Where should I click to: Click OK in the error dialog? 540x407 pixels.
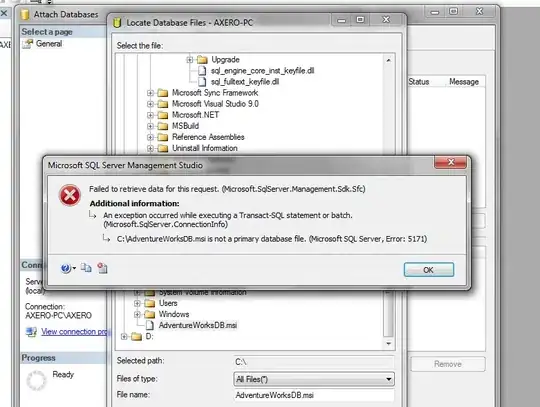[428, 270]
